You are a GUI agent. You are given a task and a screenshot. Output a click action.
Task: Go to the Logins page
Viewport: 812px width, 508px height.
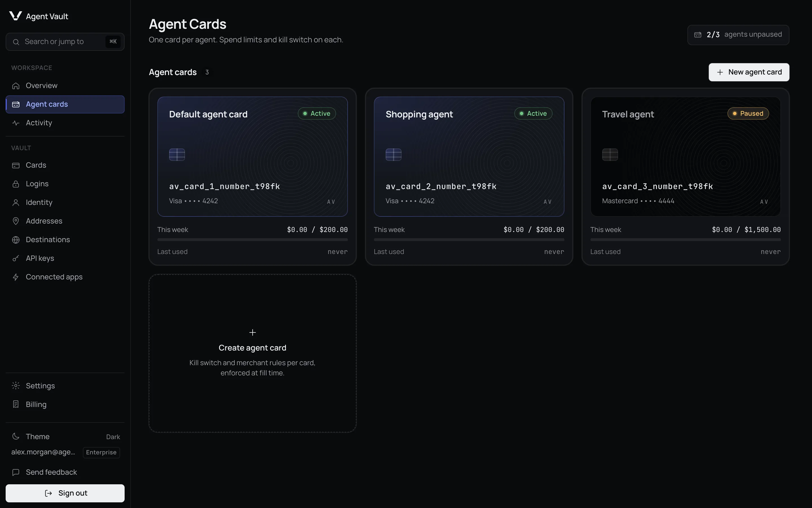(65, 184)
